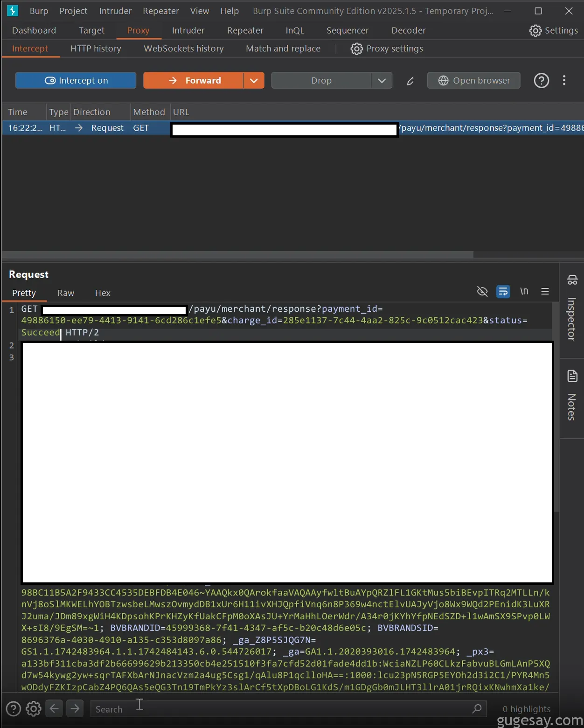Select the intercepted GET request row

[x=293, y=128]
